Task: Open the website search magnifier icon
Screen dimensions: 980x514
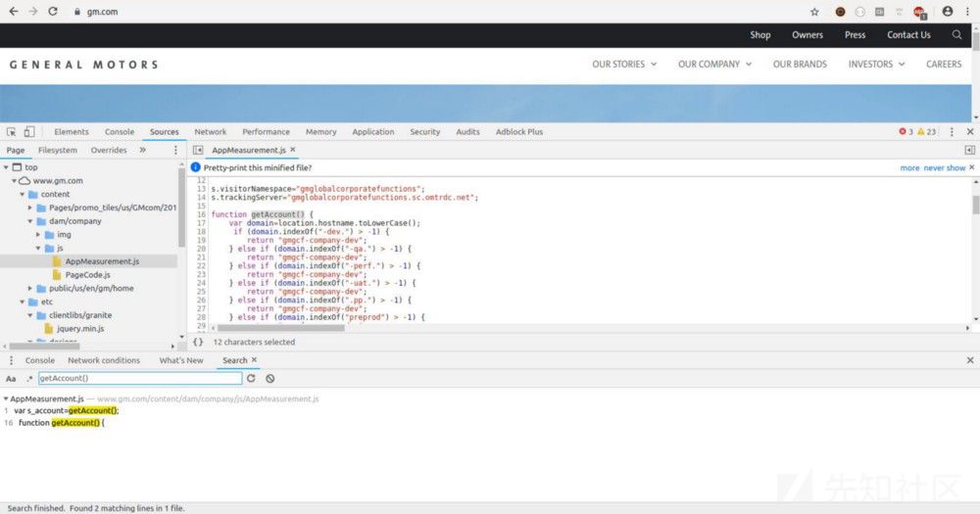Action: pyautogui.click(x=956, y=35)
